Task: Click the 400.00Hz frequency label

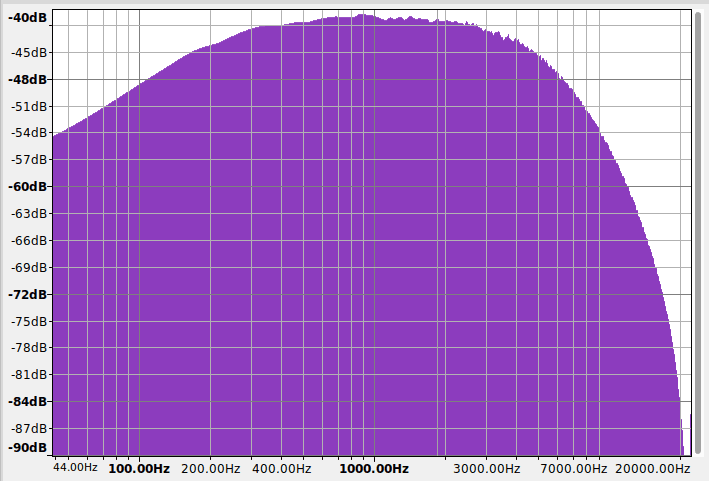Action: pos(281,468)
